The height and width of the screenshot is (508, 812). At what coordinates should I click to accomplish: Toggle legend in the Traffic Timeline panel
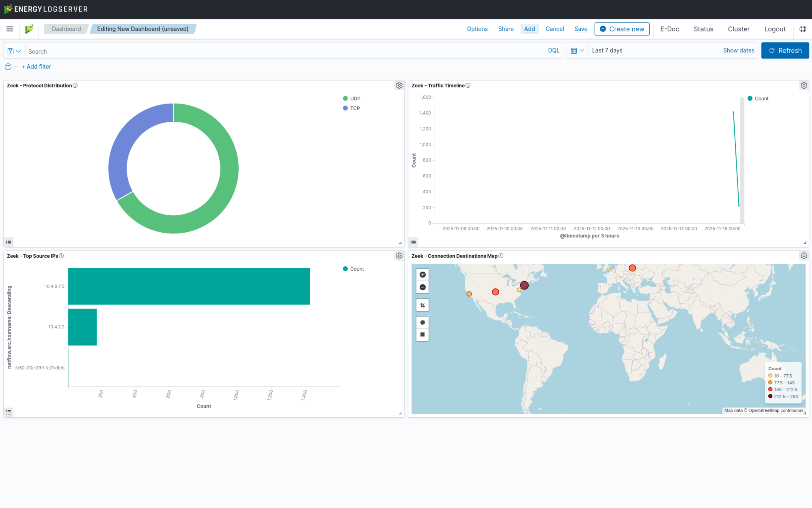413,242
